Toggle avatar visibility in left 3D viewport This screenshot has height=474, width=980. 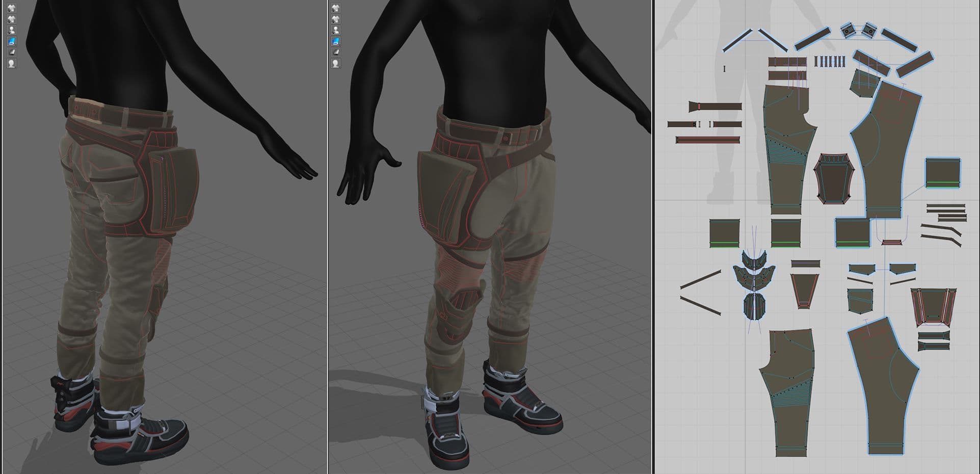pos(11,30)
